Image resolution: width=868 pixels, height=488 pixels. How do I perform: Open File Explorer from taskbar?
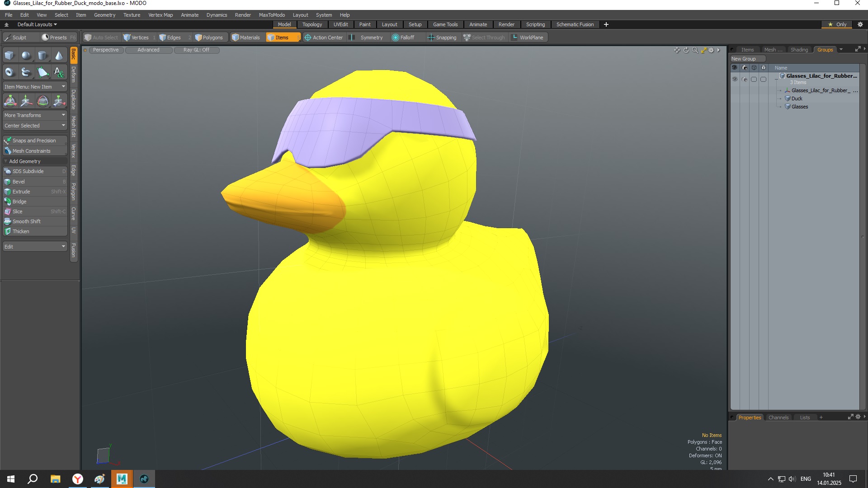(x=55, y=479)
